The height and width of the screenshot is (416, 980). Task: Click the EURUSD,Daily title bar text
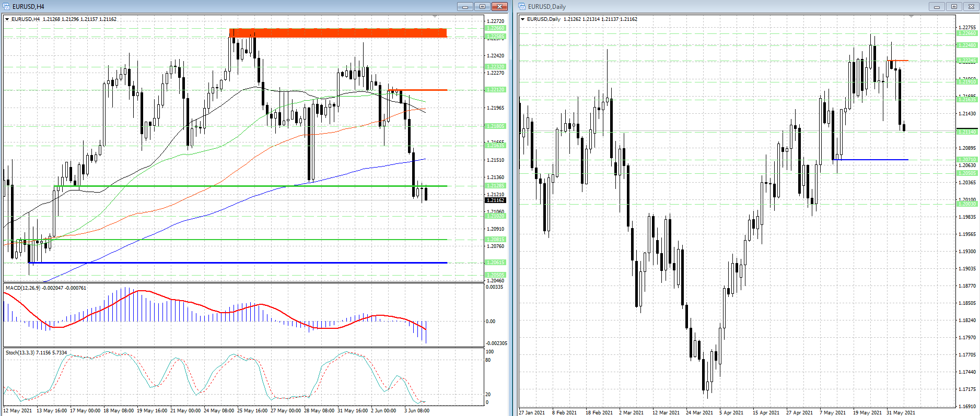[x=547, y=7]
